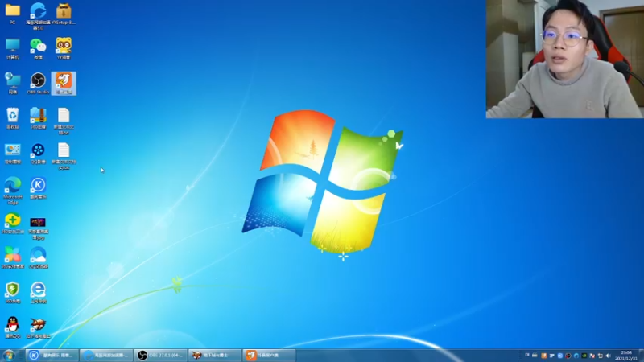Select the Computer desktop icon
Screen dimensions: 644x362
click(13, 48)
